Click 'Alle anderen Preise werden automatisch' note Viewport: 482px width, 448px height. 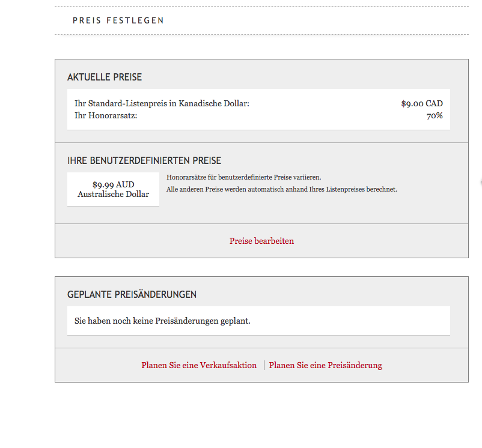(282, 189)
